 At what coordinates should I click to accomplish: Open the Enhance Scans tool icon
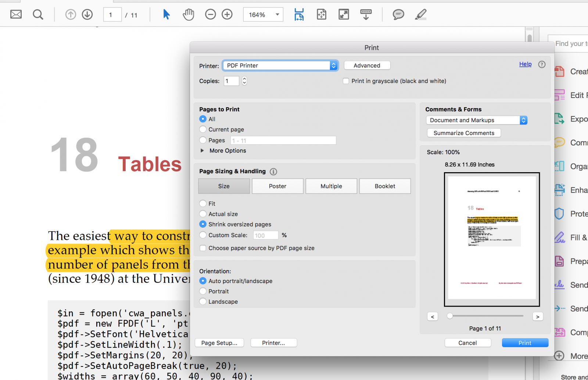(x=559, y=190)
